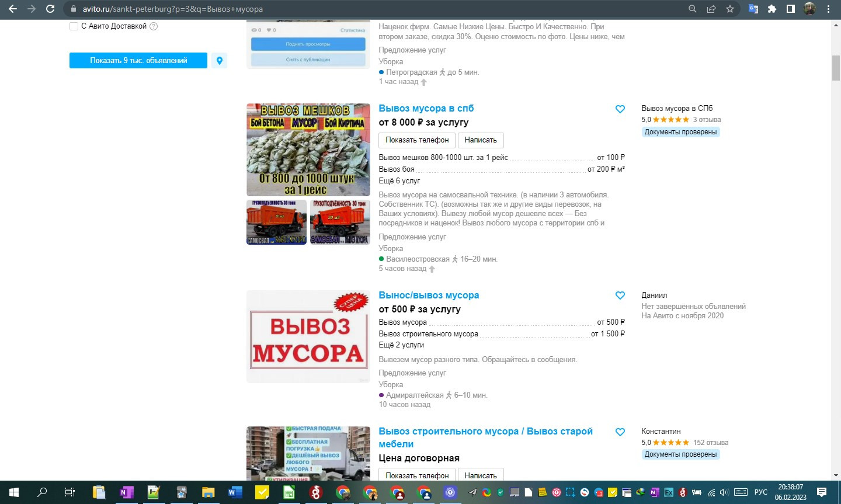Viewport: 841px width, 504px height.
Task: Open the listing "Вынос/вывоз мусора"
Action: (429, 295)
